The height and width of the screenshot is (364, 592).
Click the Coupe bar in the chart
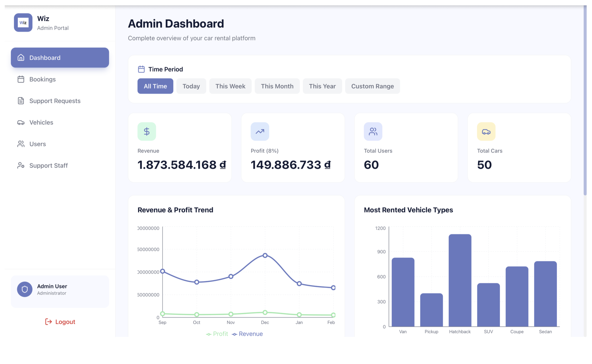517,297
